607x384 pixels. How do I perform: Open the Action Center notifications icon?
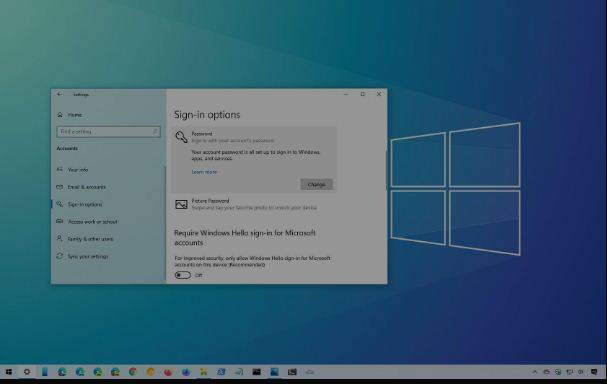point(594,372)
